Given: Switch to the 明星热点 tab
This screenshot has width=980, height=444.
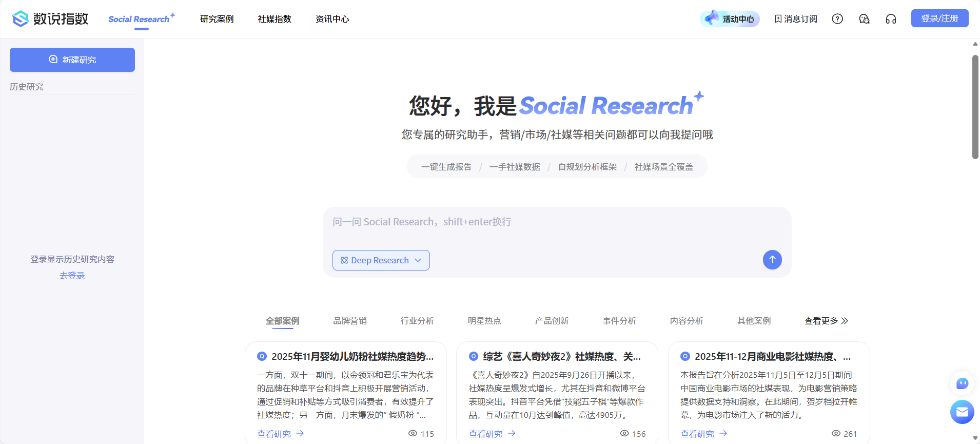Looking at the screenshot, I should click(484, 321).
